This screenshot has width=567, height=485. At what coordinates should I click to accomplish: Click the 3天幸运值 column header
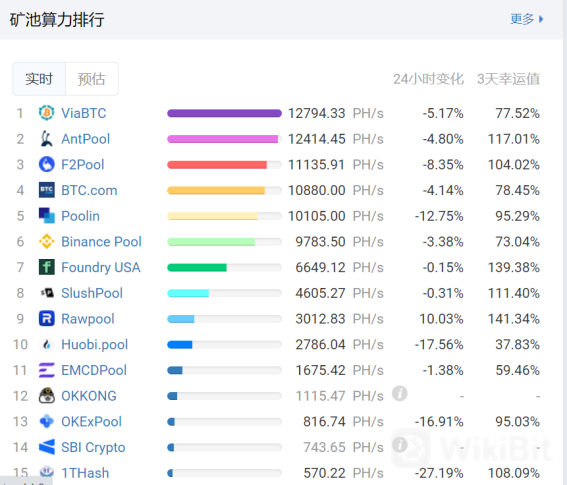click(508, 79)
